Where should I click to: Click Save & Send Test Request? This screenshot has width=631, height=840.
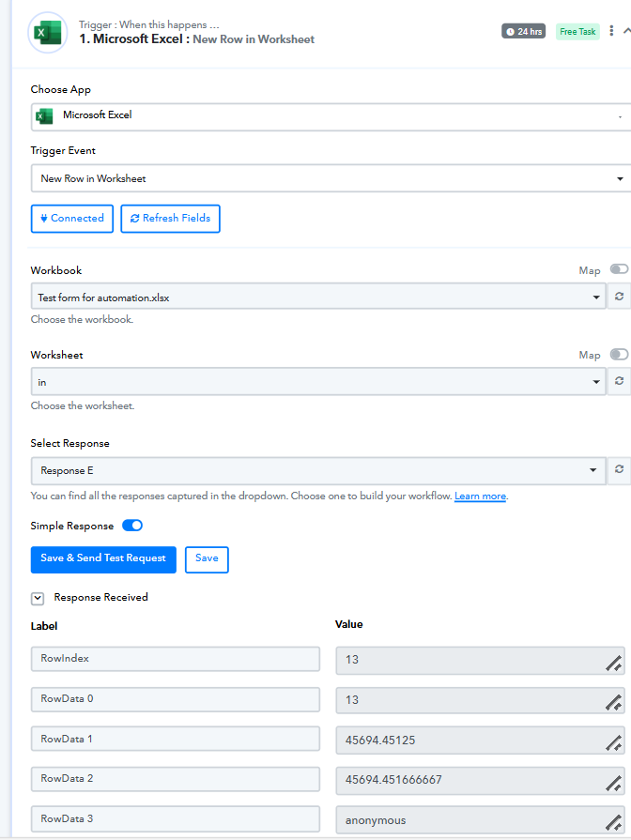pyautogui.click(x=103, y=559)
